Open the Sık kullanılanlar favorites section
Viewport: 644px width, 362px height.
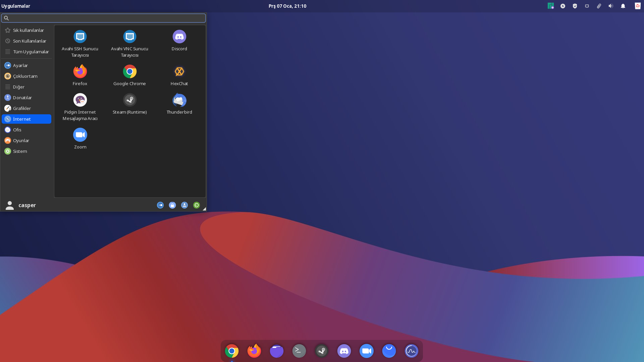(x=28, y=30)
